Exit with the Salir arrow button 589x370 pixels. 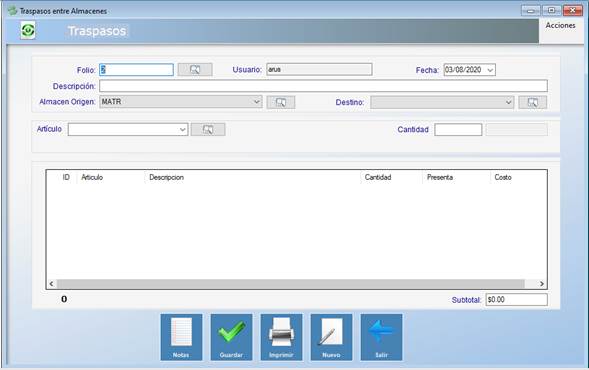tap(381, 337)
